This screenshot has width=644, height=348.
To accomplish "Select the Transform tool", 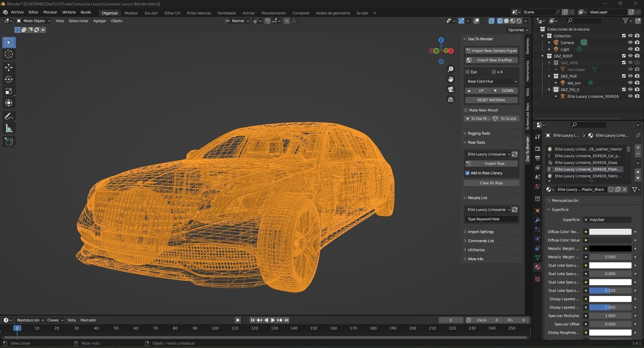I will (9, 103).
